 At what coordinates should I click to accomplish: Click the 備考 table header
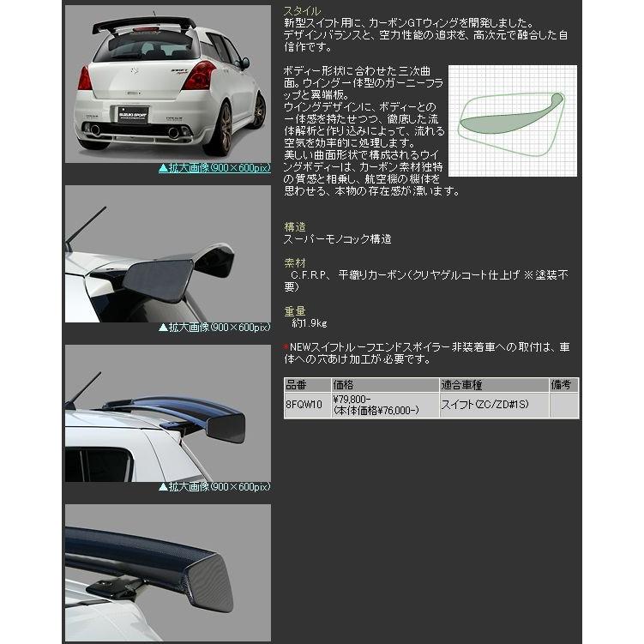tap(564, 385)
